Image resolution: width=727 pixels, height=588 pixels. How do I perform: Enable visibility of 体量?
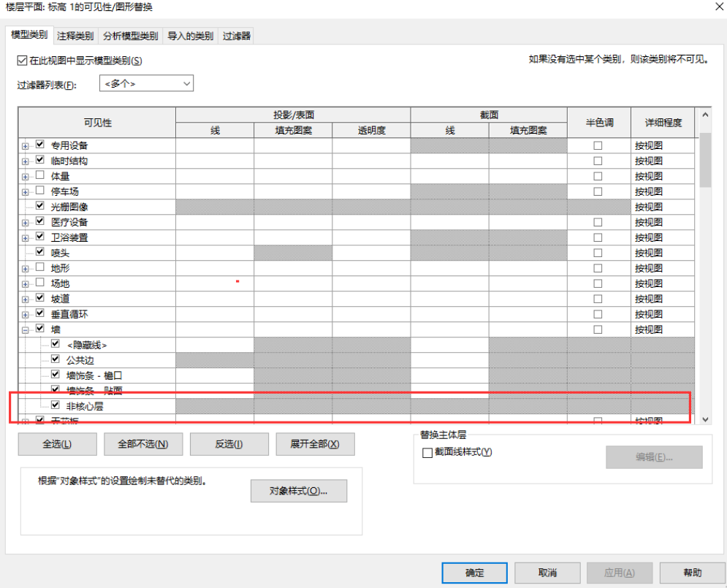pos(40,175)
